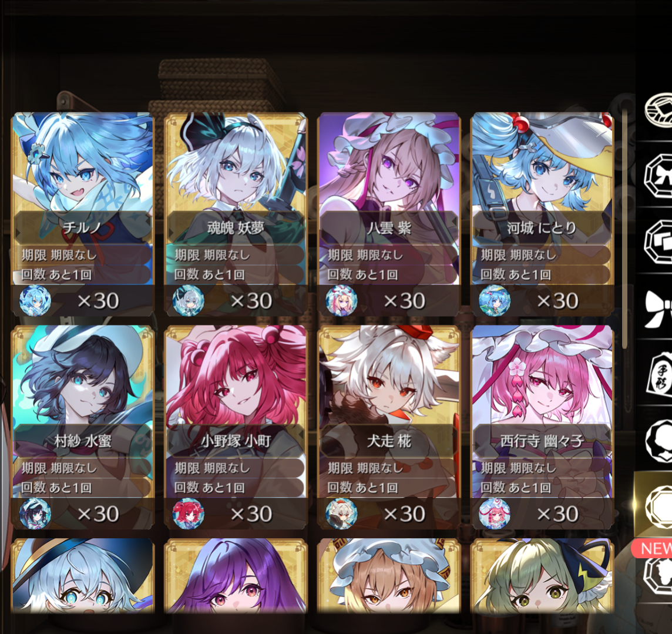This screenshot has width=672, height=634.
Task: Select the チルノ character card
Action: pos(82,214)
